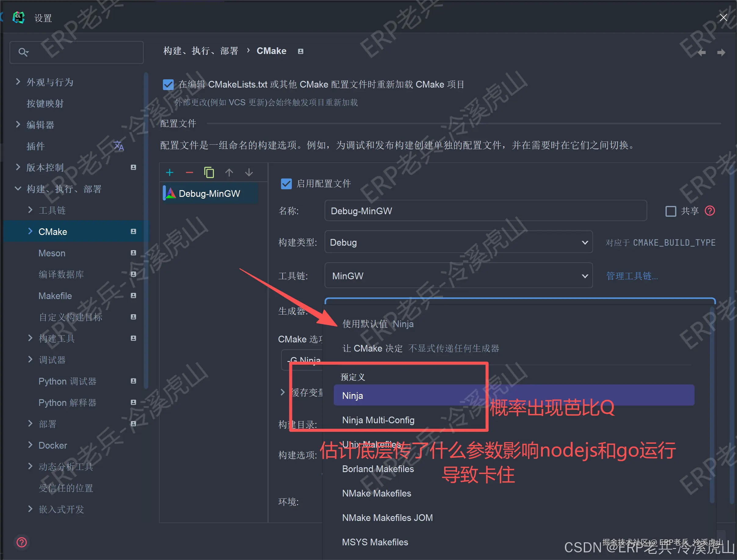Click the add profile plus icon
This screenshot has width=737, height=560.
tap(170, 172)
